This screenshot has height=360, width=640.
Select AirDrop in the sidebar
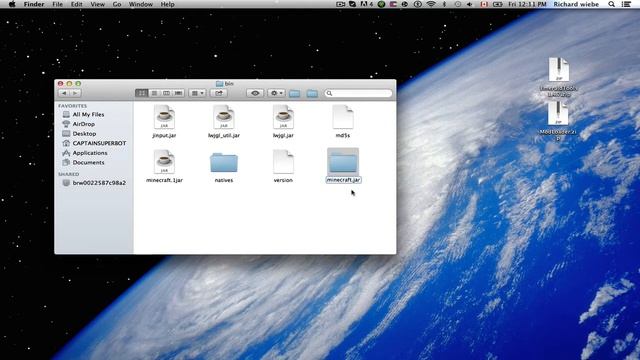coord(83,124)
